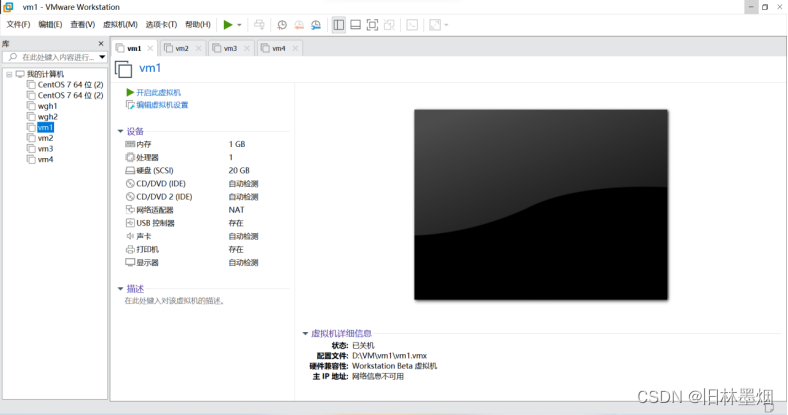The width and height of the screenshot is (788, 415).
Task: Click the full screen mode icon
Action: click(x=372, y=25)
